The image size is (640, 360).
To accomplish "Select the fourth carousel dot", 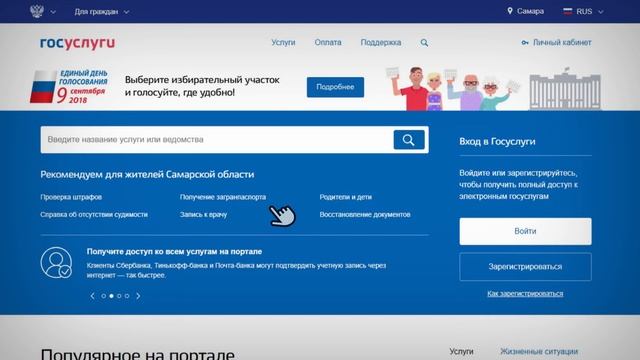I will click(x=127, y=296).
